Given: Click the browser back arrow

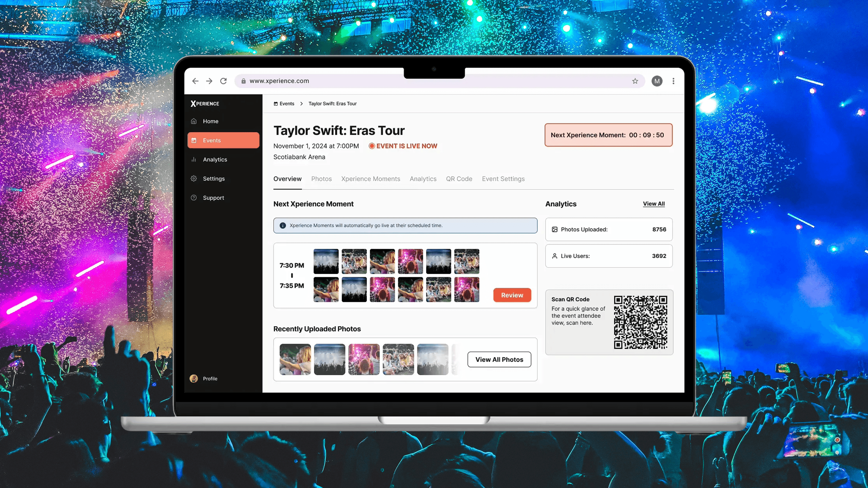Looking at the screenshot, I should [195, 81].
